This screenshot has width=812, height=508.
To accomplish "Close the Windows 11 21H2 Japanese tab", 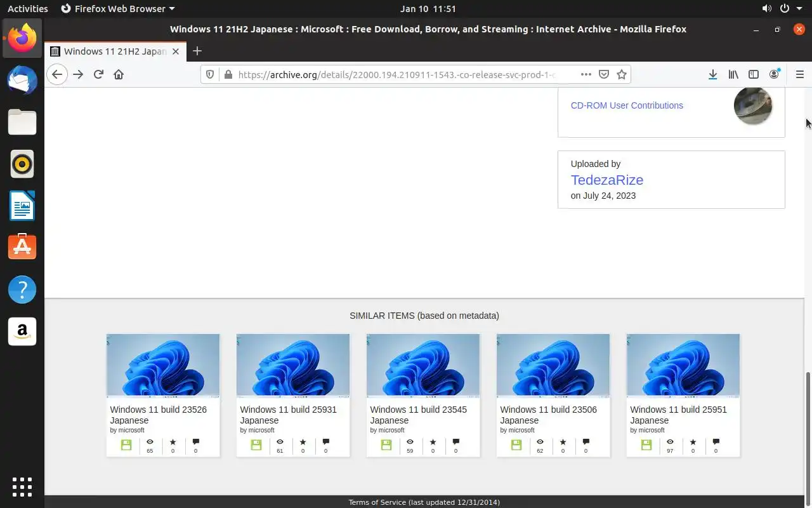I will (176, 51).
